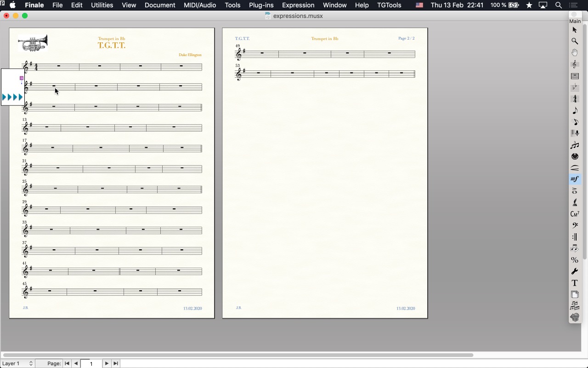Click the horizontal scrollbar at bottom
This screenshot has height=368, width=588.
pyautogui.click(x=238, y=355)
